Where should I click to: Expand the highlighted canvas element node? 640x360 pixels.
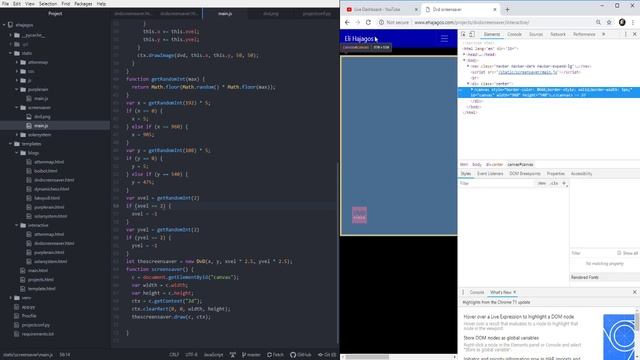[472, 89]
